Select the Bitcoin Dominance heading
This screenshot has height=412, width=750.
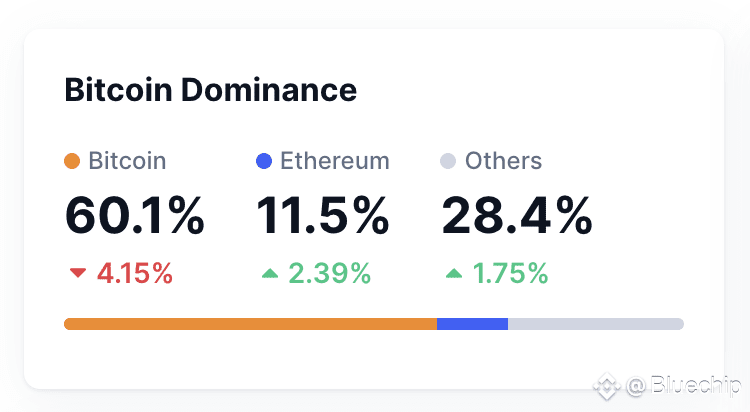pos(211,90)
